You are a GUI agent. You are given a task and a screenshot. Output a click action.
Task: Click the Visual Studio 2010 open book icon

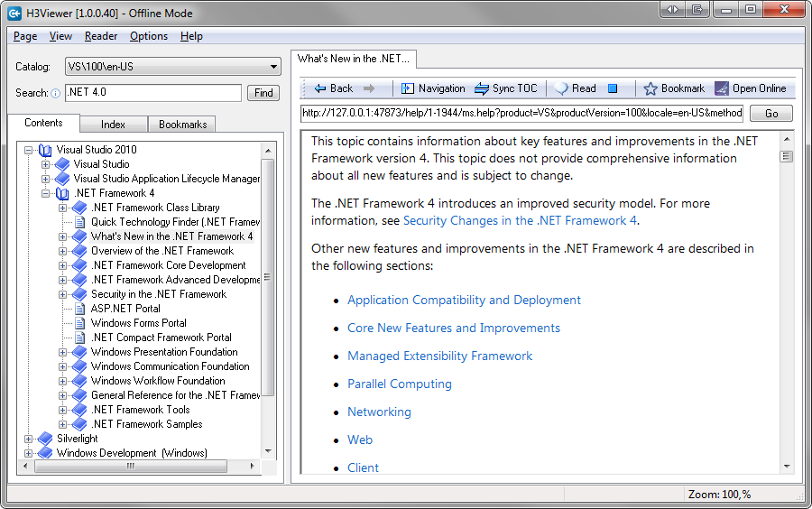coord(45,150)
